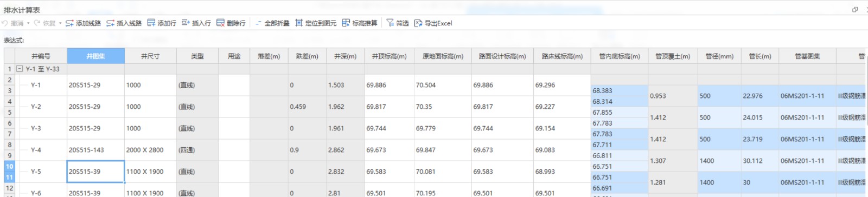The height and width of the screenshot is (197, 868).
Task: Click the 0.459 drop value cell
Action: pos(307,107)
